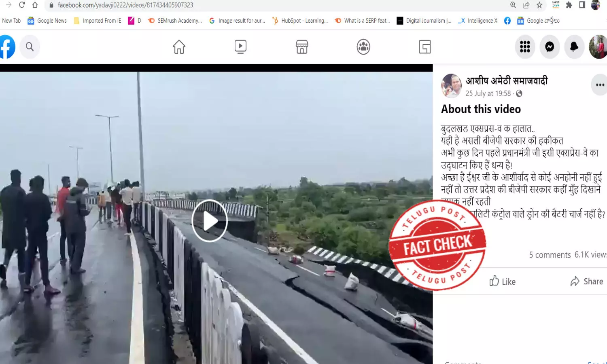
Task: Open the Google News bookmark
Action: pos(47,21)
